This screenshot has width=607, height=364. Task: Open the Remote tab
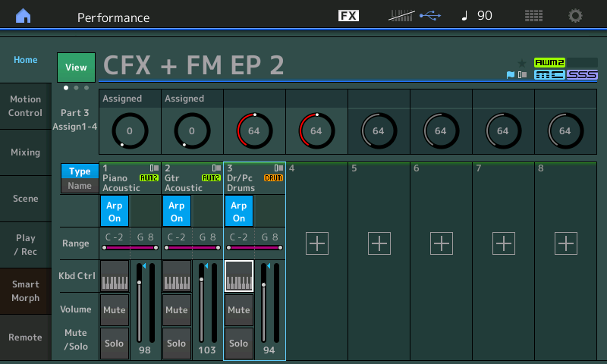(26, 337)
